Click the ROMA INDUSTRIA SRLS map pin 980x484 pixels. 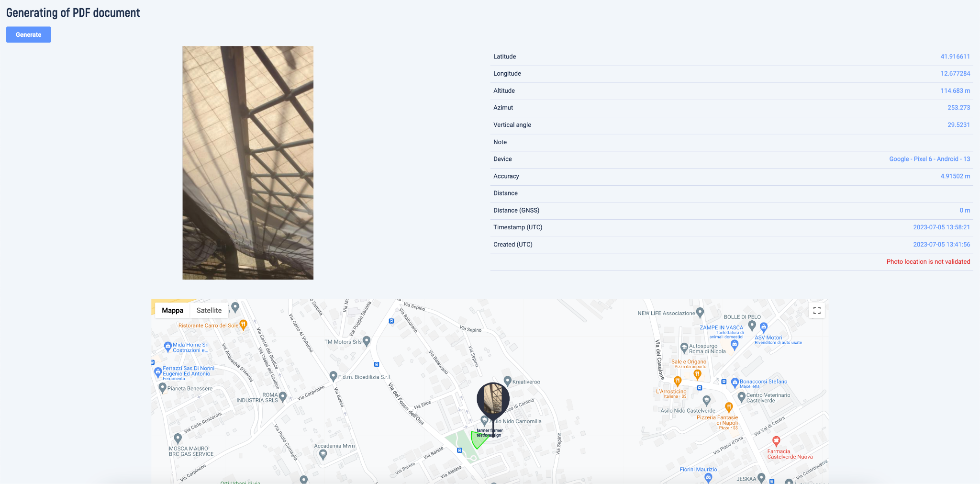pyautogui.click(x=283, y=396)
